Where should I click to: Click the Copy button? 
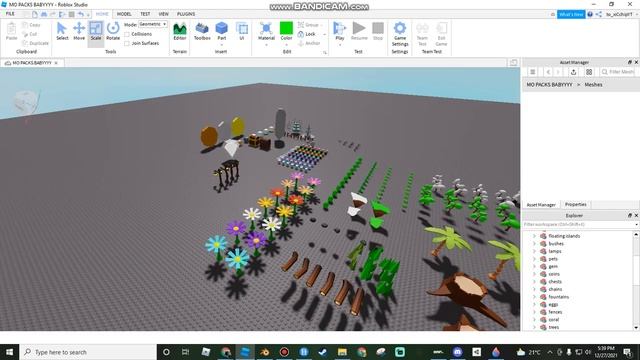coord(32,25)
